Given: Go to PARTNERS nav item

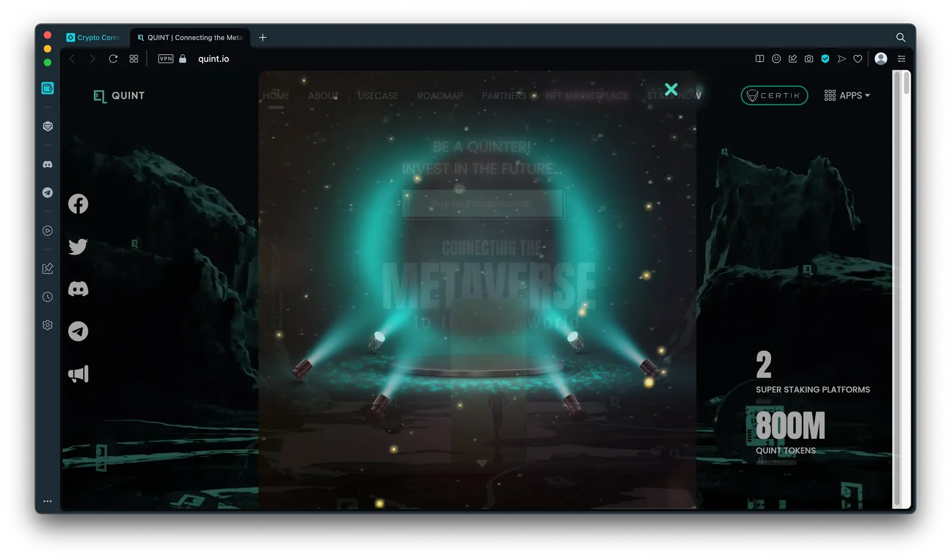Looking at the screenshot, I should pos(504,96).
